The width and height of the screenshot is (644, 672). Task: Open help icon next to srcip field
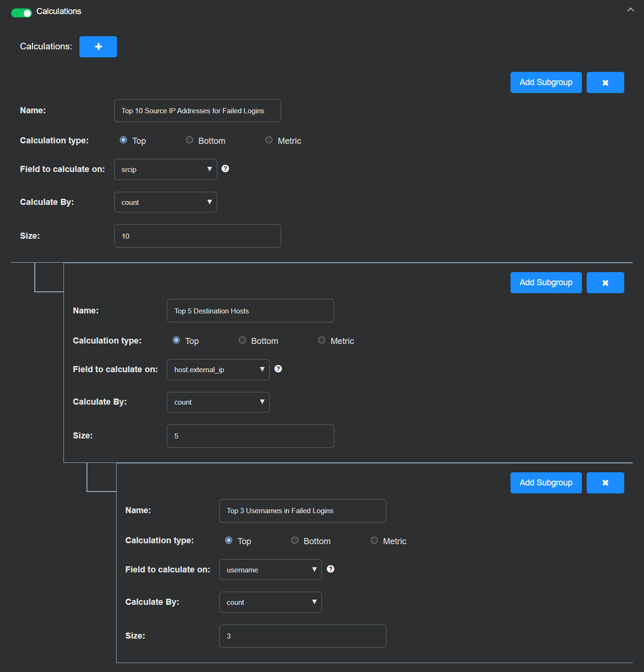tap(225, 169)
